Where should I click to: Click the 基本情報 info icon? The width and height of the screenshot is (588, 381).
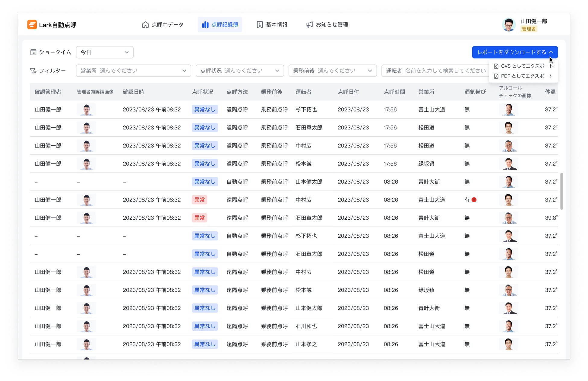coord(260,25)
